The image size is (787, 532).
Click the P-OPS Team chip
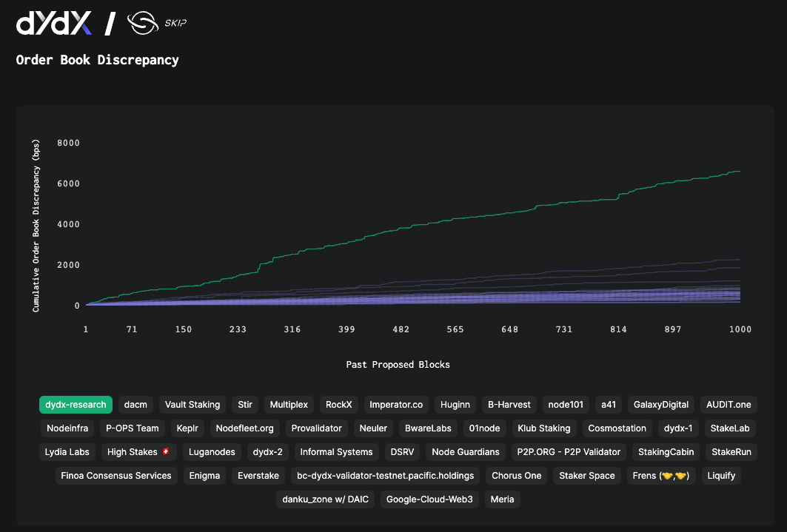pos(132,428)
